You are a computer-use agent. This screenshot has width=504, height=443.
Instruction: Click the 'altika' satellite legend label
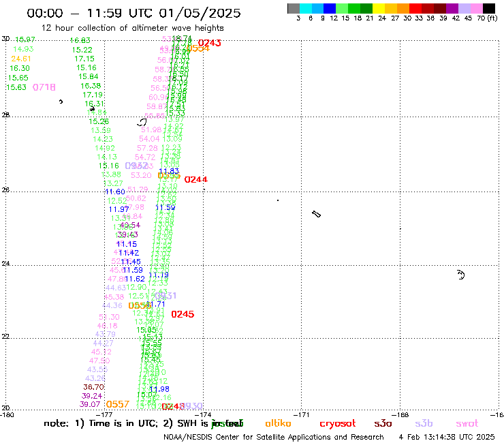click(278, 423)
